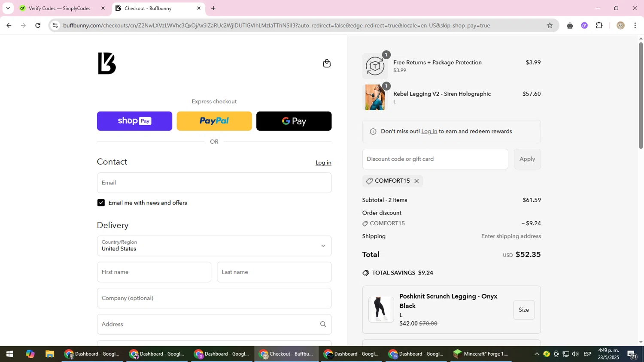Click Free Returns package protection thumbnail
644x362 pixels.
[375, 66]
